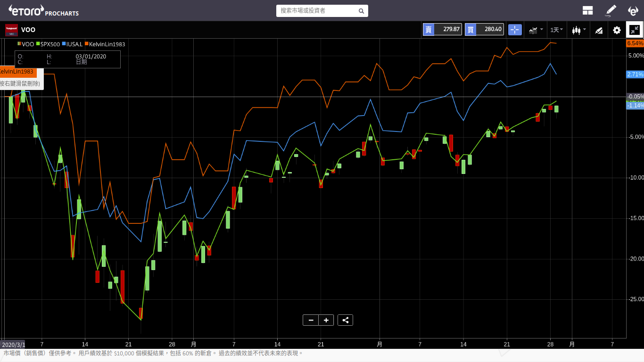Open the chart layout grid icon

pyautogui.click(x=587, y=10)
